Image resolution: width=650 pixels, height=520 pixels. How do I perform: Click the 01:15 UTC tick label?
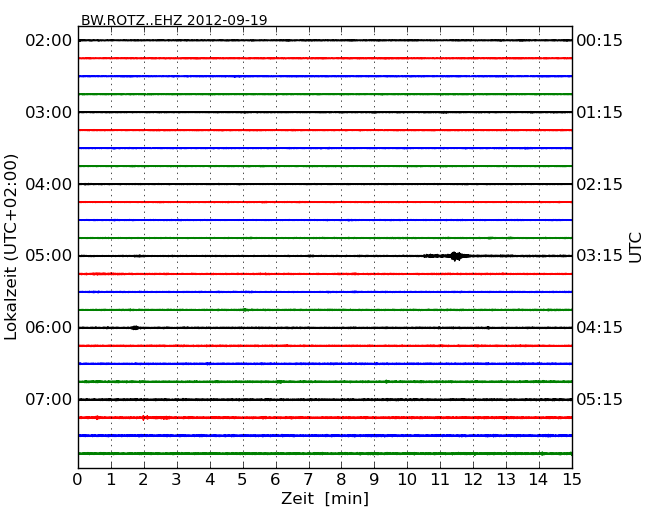coord(599,112)
